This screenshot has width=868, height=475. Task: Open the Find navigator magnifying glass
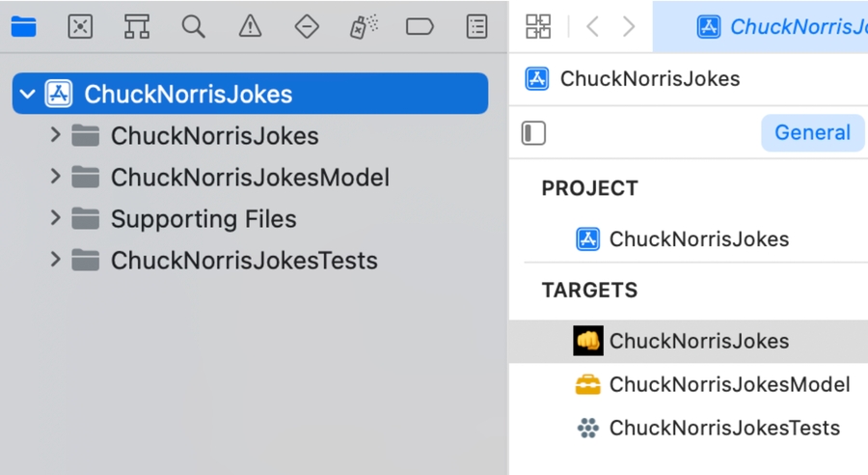click(x=194, y=27)
